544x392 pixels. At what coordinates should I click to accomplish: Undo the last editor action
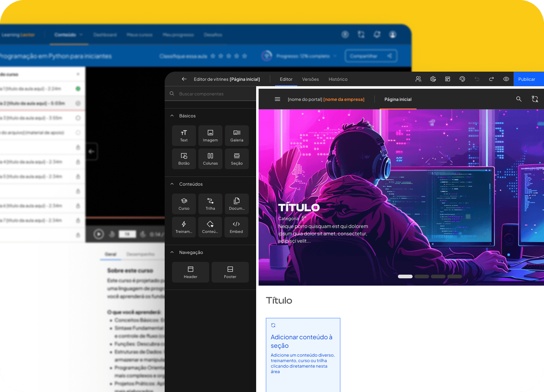(477, 79)
